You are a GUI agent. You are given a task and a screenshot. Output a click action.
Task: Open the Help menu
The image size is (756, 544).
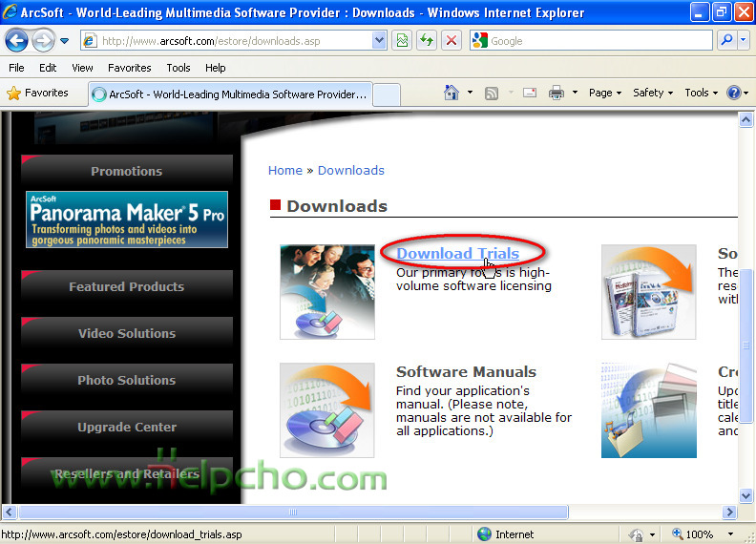215,68
